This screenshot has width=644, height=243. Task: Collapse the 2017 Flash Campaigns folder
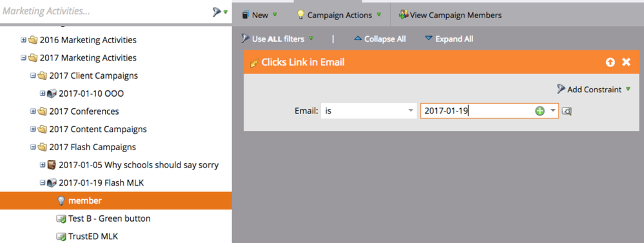pyautogui.click(x=34, y=147)
